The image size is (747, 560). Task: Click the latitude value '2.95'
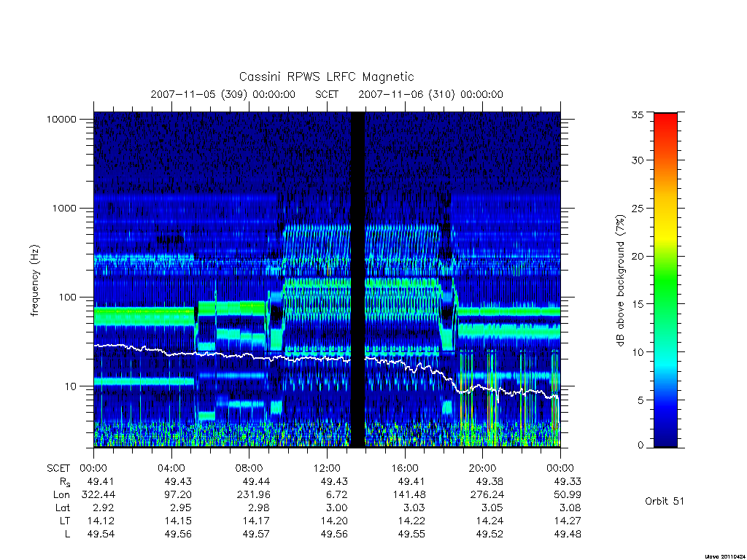point(181,508)
